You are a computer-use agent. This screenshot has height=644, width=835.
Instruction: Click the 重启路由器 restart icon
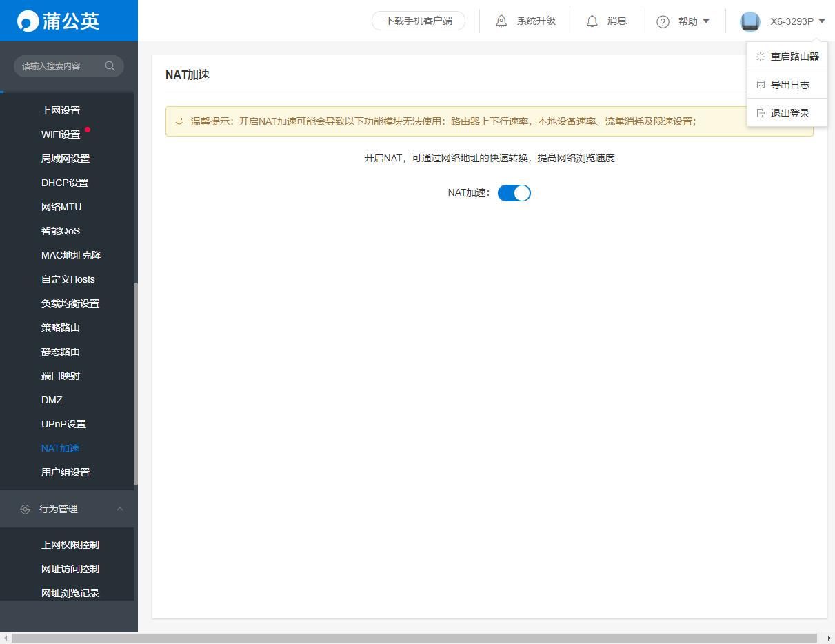click(x=761, y=57)
